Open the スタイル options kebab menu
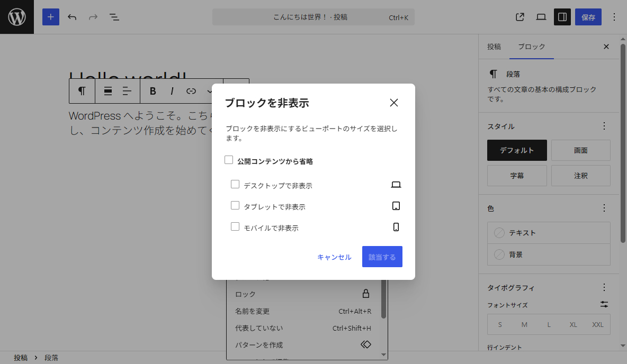Screen dimensions: 627x364 point(604,126)
